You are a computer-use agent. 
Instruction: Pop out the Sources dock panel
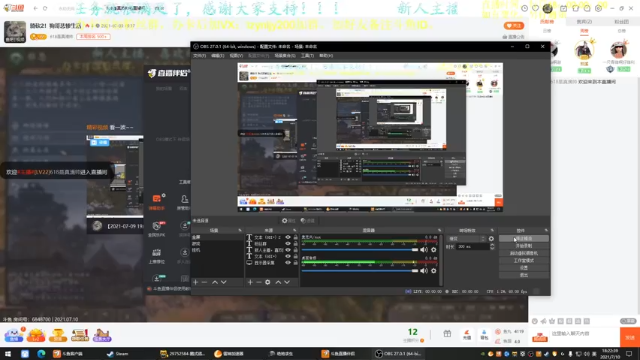[294, 230]
